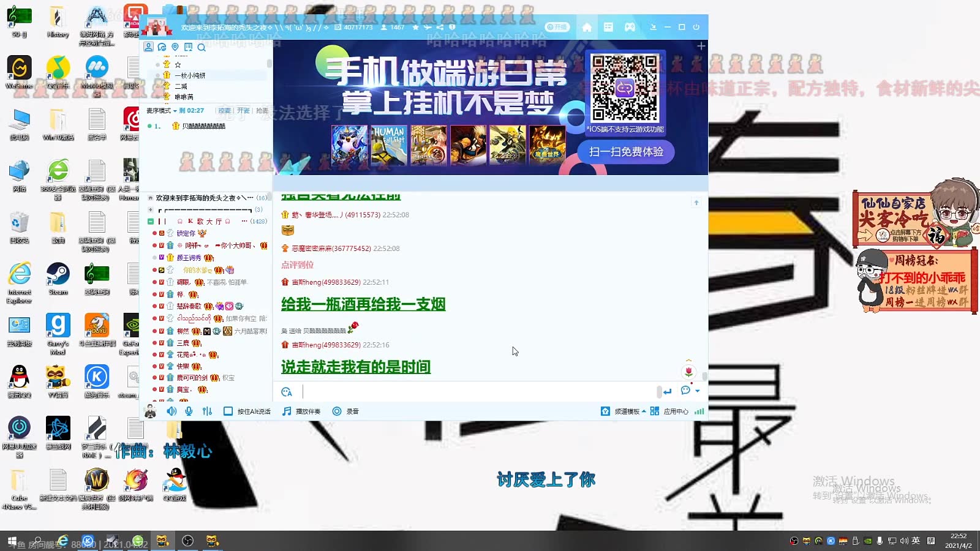Open Internet Explorer desktop shortcut

point(20,283)
